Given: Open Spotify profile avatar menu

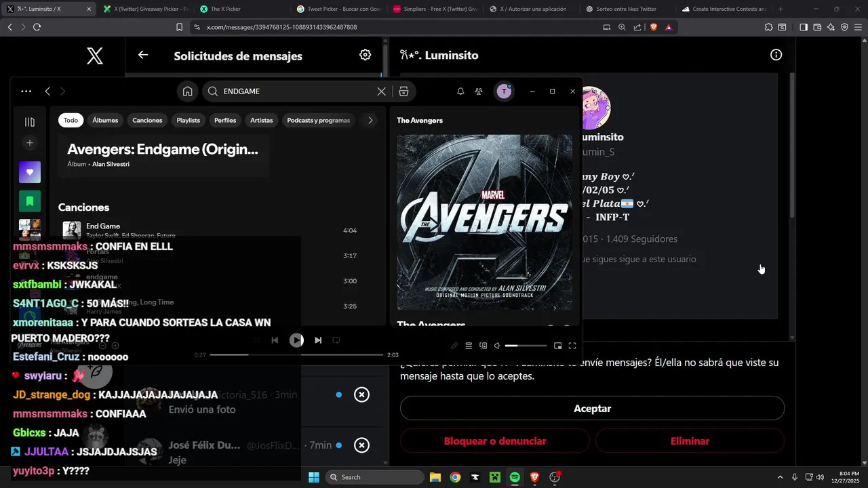Looking at the screenshot, I should coord(504,91).
